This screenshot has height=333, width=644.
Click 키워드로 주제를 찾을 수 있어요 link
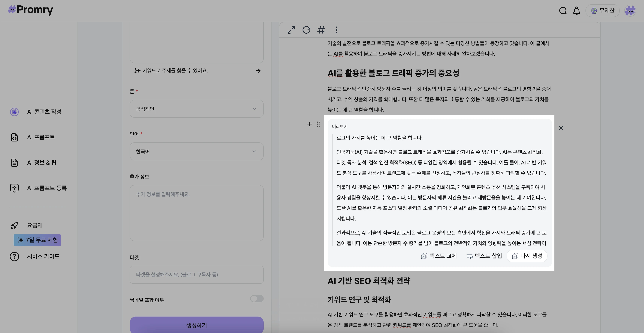(175, 71)
